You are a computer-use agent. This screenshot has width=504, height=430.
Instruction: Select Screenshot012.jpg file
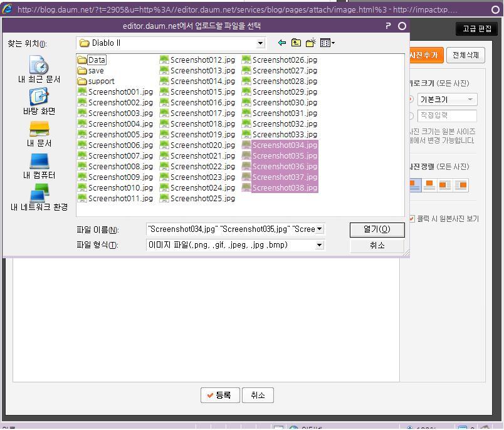pos(197,60)
